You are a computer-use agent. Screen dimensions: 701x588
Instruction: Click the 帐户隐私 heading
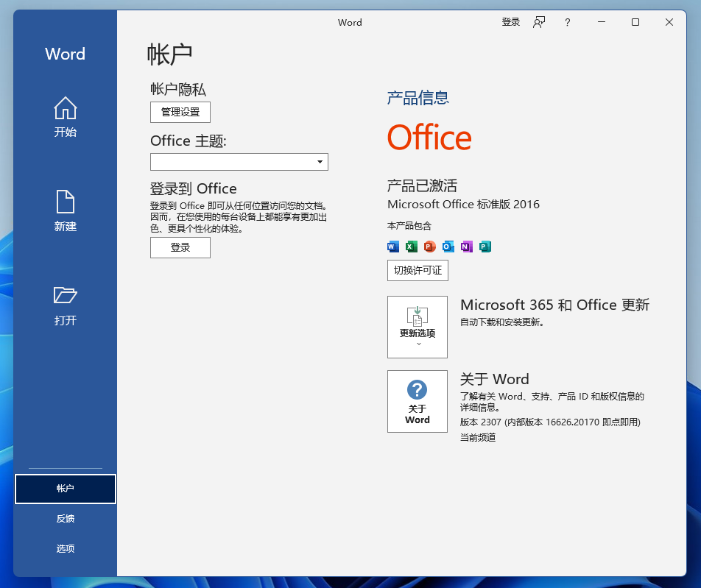pos(178,89)
